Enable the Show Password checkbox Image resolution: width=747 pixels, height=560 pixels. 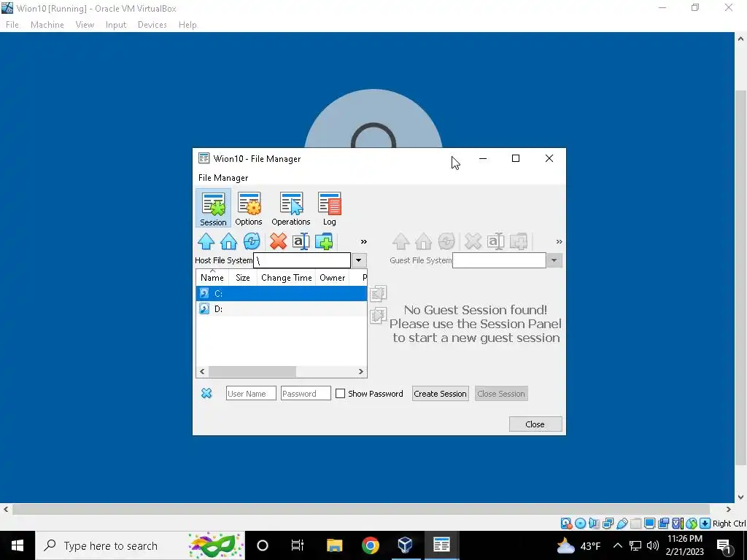[340, 393]
